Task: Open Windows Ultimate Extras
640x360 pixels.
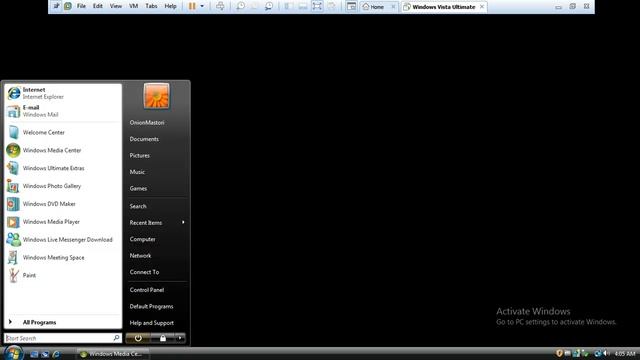Action: (63, 168)
